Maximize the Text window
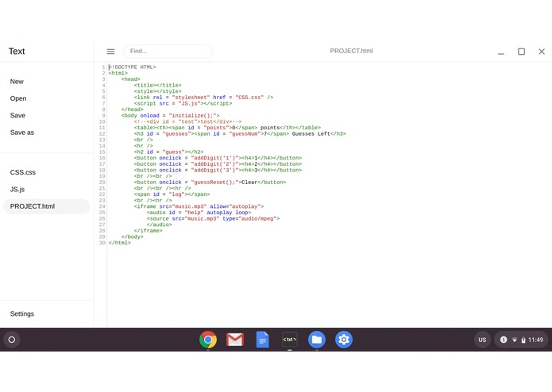Image resolution: width=552 pixels, height=392 pixels. (521, 52)
